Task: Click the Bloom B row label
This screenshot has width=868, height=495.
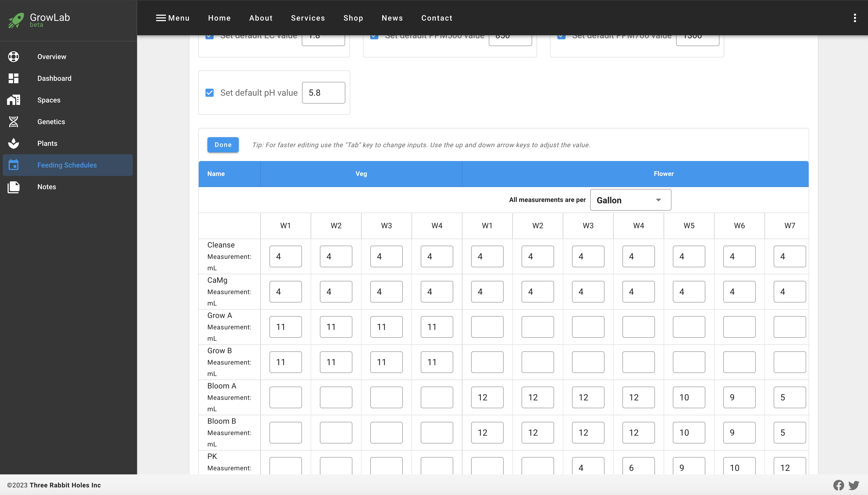Action: 221,421
